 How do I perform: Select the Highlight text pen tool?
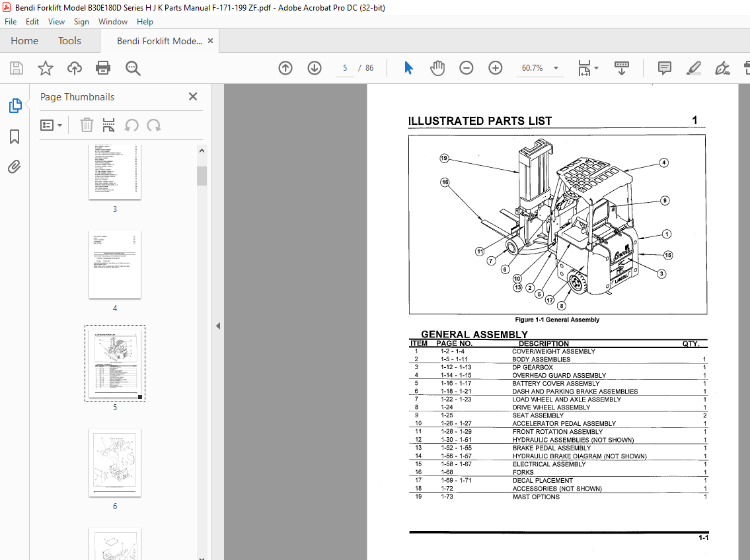coord(694,68)
